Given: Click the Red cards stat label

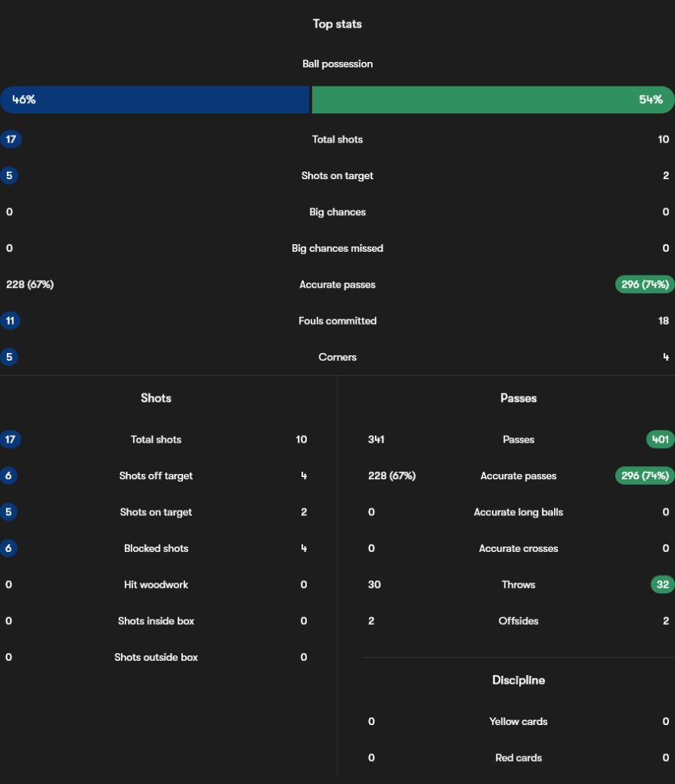Looking at the screenshot, I should 518,757.
